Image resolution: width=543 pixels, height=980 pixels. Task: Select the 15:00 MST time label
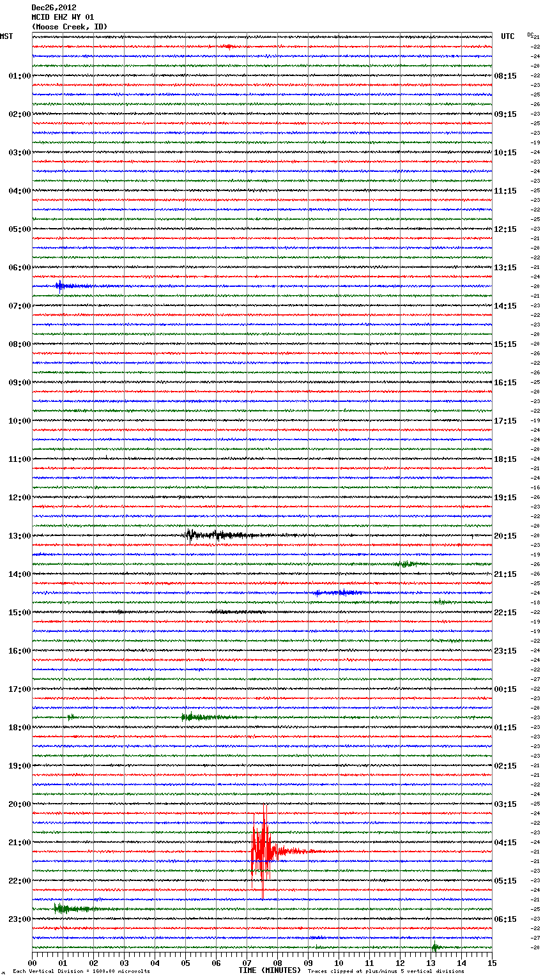coord(20,613)
